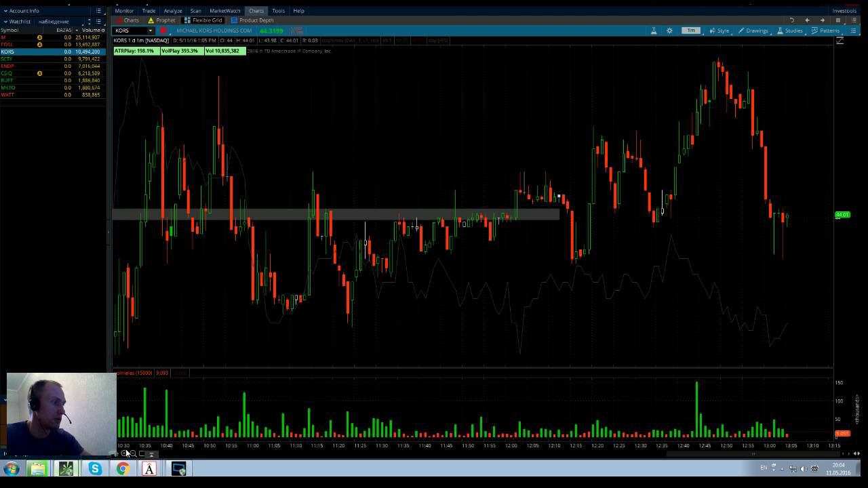Open the Drawings menu
The image size is (868, 488).
point(753,30)
